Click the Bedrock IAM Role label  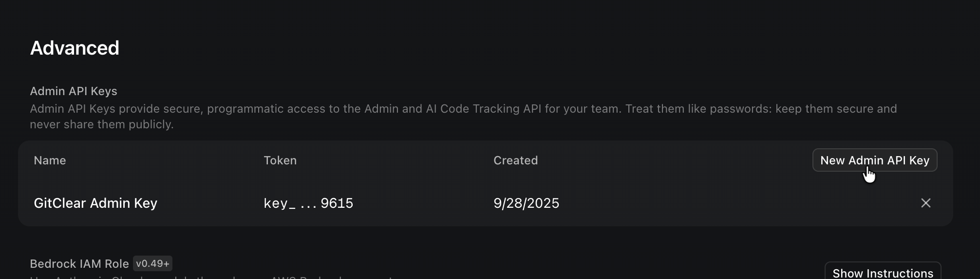coord(79,264)
